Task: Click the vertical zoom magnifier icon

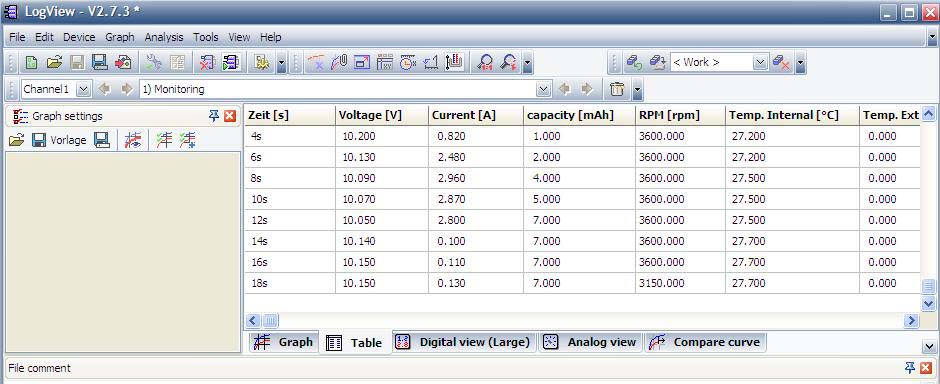Action: [509, 62]
